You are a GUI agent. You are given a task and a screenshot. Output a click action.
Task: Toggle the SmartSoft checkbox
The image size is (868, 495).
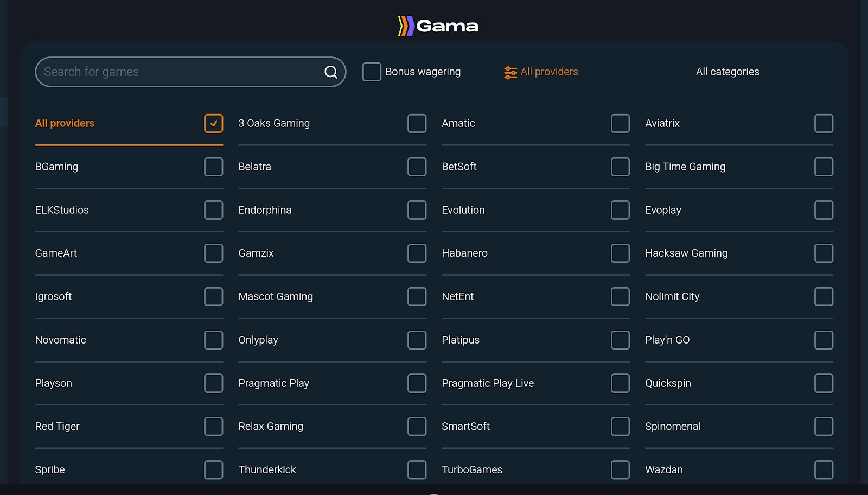(x=621, y=427)
